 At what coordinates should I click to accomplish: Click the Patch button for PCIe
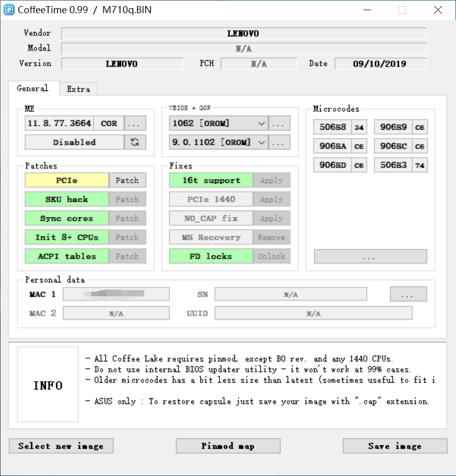point(128,180)
